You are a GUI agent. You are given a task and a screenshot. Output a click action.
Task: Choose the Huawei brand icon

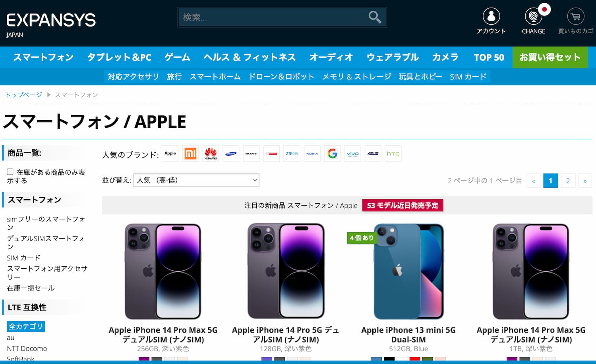click(x=211, y=154)
